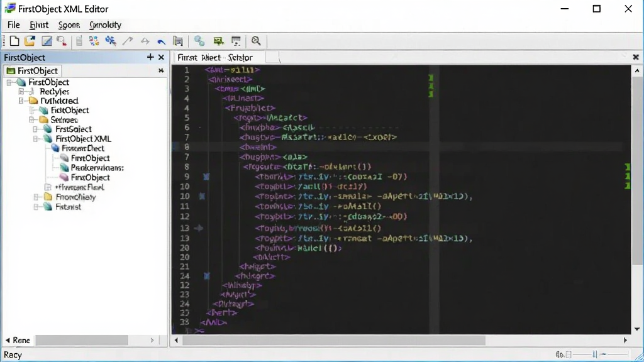The width and height of the screenshot is (644, 362).
Task: Open the third menu bar item
Action: point(69,25)
